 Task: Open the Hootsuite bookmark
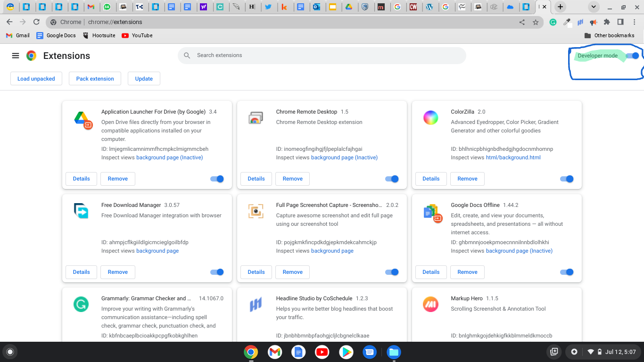click(99, 35)
